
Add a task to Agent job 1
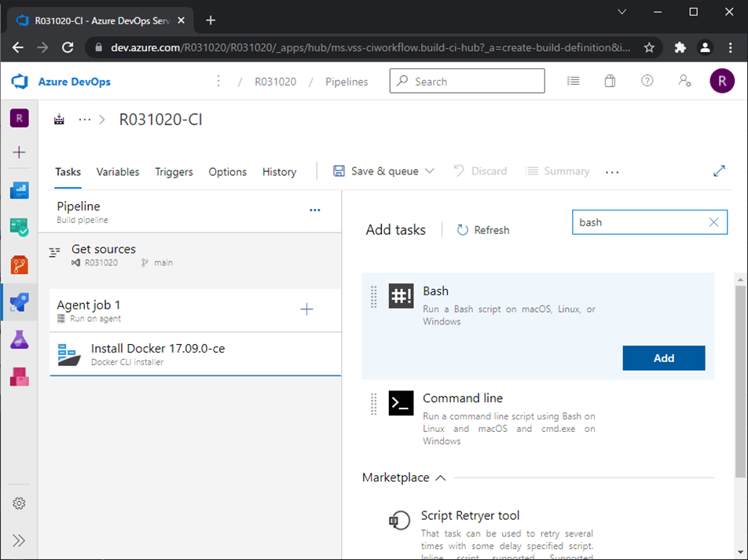pos(306,309)
